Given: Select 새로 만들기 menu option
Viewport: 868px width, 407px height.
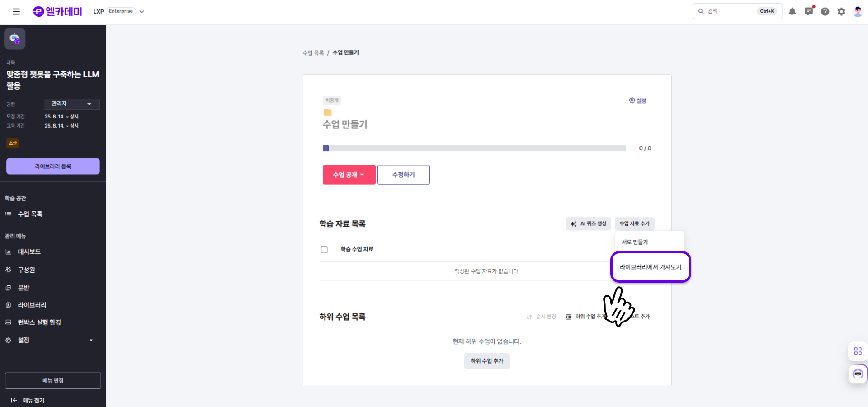Looking at the screenshot, I should (635, 242).
